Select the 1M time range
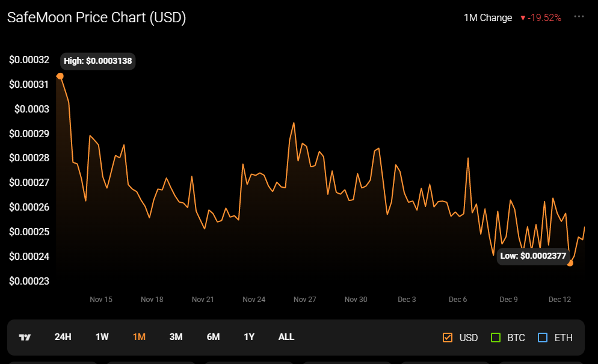This screenshot has height=364, width=598. 139,337
